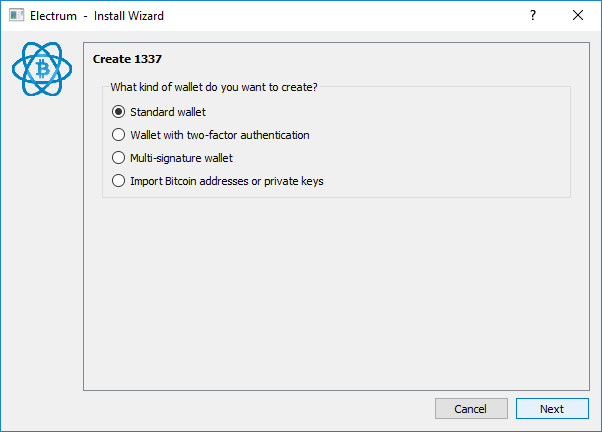Click the Multi-signature wallet label text
602x432 pixels.
click(x=181, y=158)
